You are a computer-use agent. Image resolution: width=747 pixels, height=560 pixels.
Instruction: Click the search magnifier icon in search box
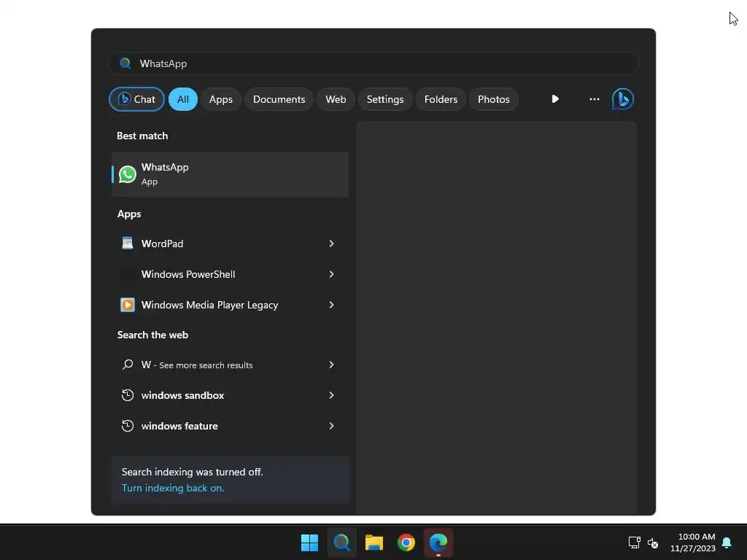coord(125,63)
